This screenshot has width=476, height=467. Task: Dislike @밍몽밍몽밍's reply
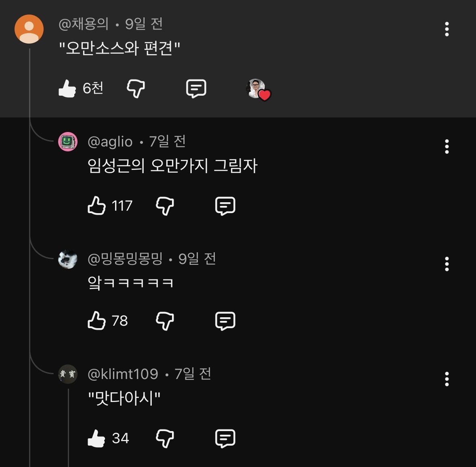165,321
